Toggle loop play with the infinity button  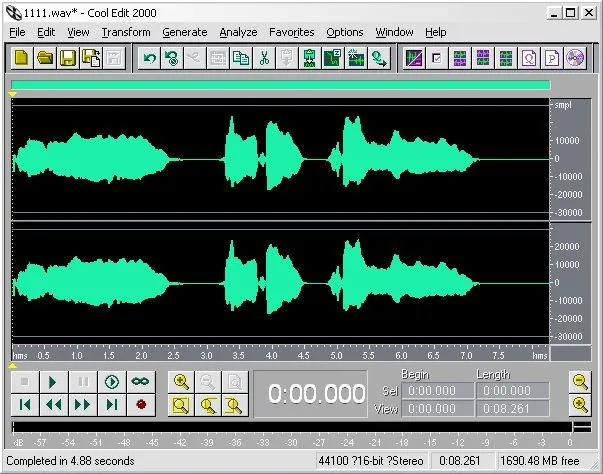point(140,382)
